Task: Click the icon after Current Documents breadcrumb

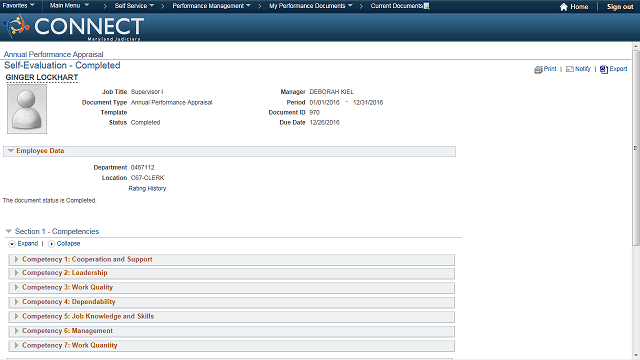Action: pos(427,6)
